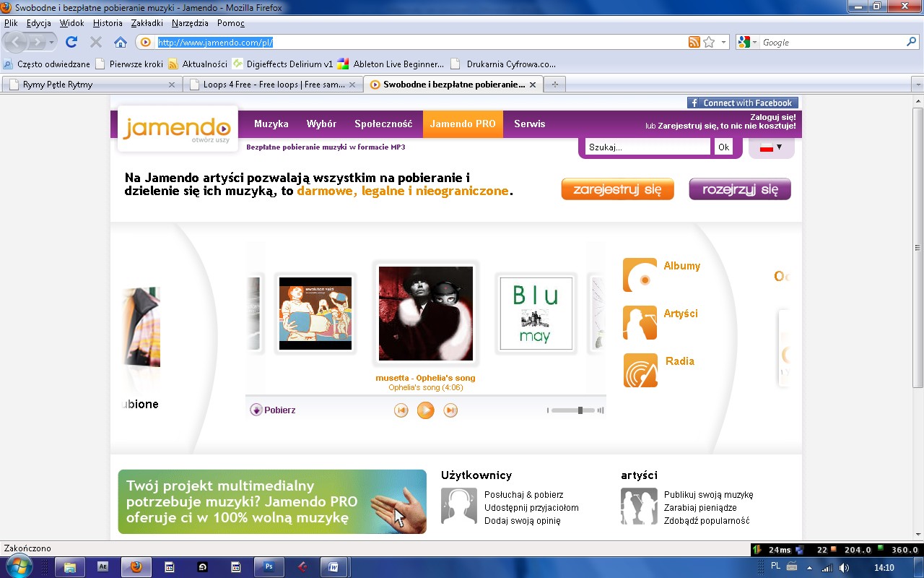Click the Szukaj... search field
This screenshot has height=578, width=924.
click(648, 147)
